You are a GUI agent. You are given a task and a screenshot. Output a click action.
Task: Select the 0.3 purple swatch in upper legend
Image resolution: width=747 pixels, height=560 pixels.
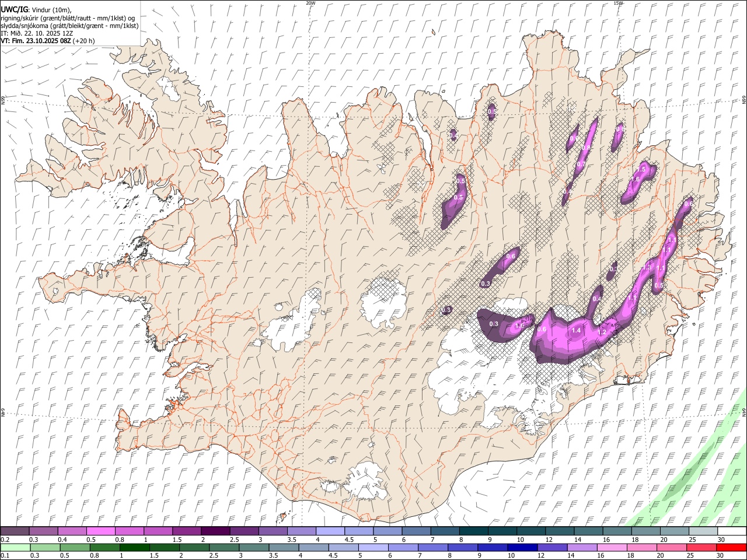point(43,531)
